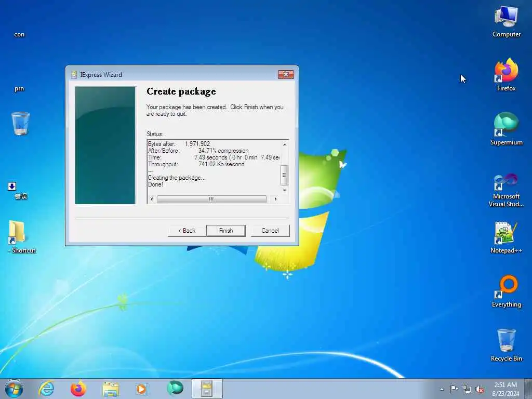This screenshot has height=399, width=532.
Task: Open Windows Explorer from taskbar
Action: (x=111, y=389)
